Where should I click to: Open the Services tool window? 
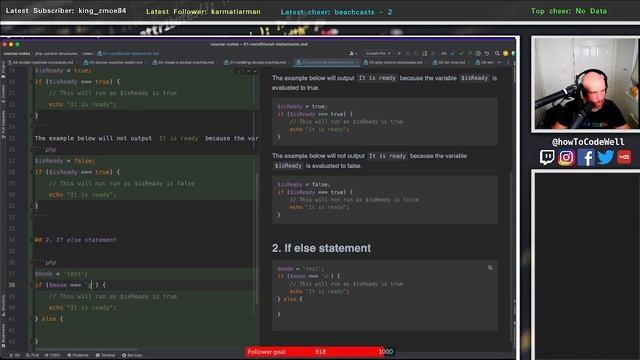[x=132, y=355]
